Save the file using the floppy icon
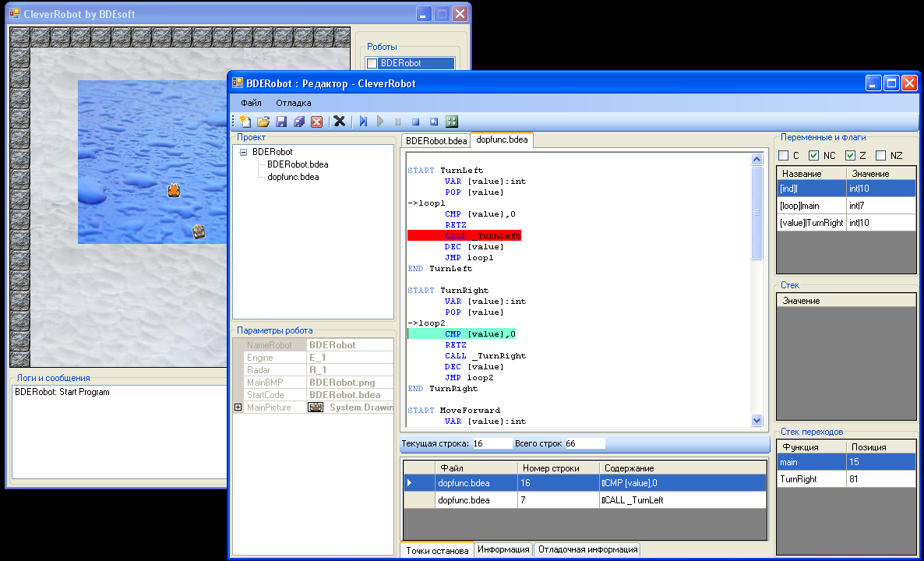Image resolution: width=924 pixels, height=561 pixels. click(281, 122)
